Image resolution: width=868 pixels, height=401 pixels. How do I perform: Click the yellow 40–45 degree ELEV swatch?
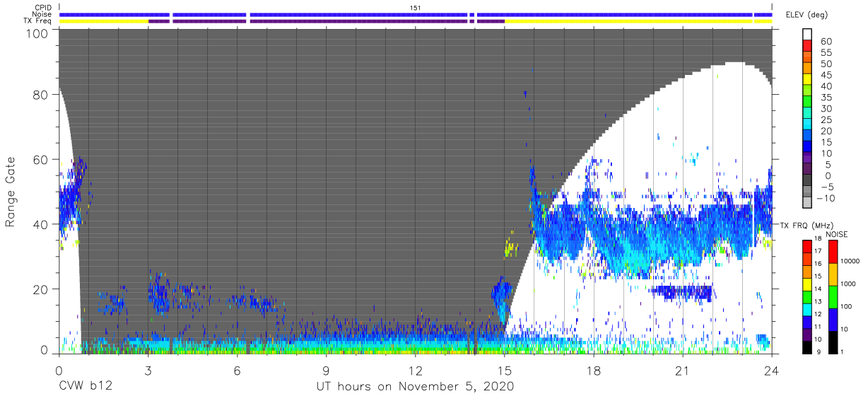pyautogui.click(x=808, y=81)
